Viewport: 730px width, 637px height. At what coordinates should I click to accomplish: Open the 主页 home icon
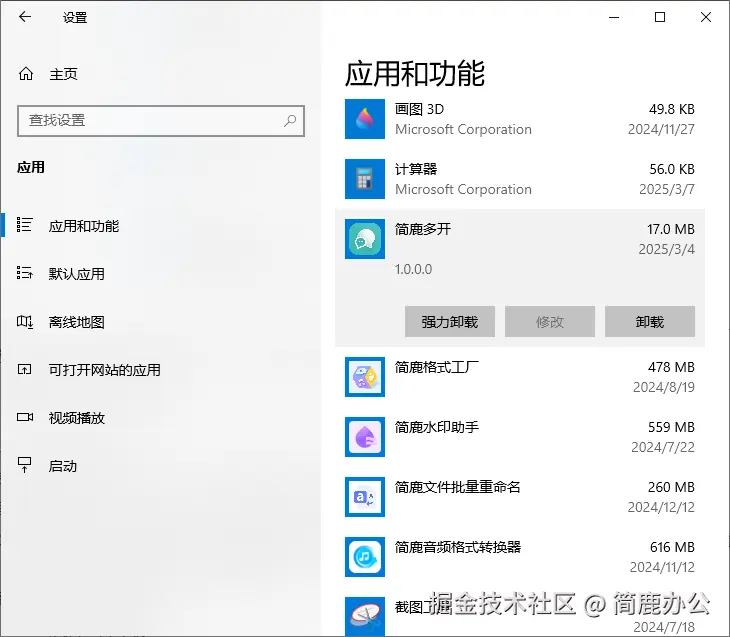[x=26, y=74]
